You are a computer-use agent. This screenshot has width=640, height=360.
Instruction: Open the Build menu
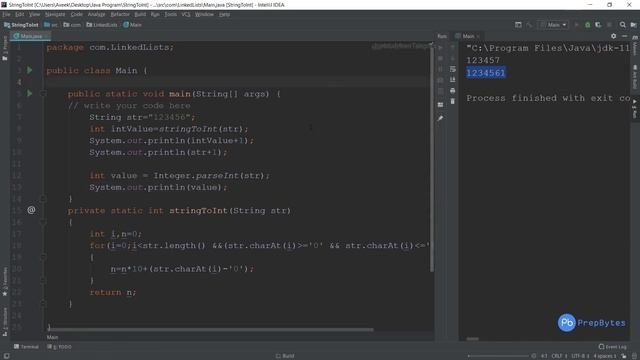140,14
